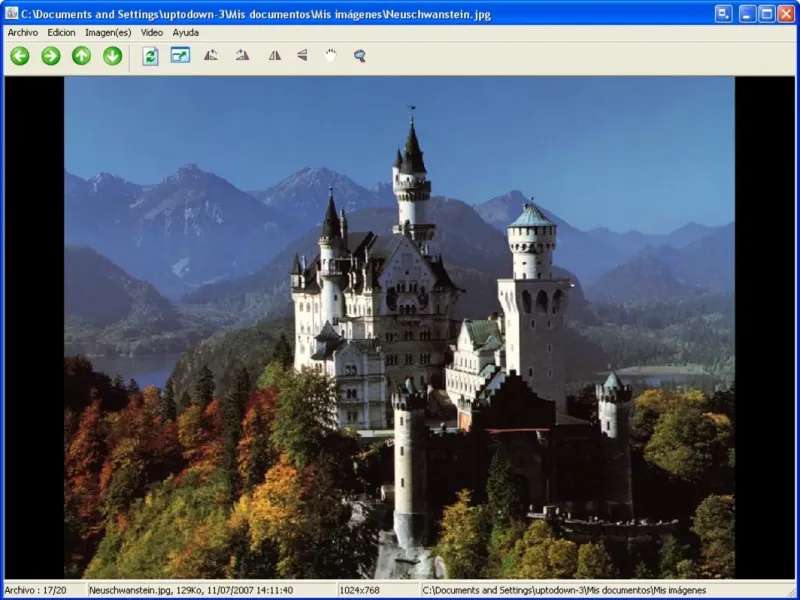Select the magnifier zoom tool
Screen dimensions: 800x600
pyautogui.click(x=360, y=56)
